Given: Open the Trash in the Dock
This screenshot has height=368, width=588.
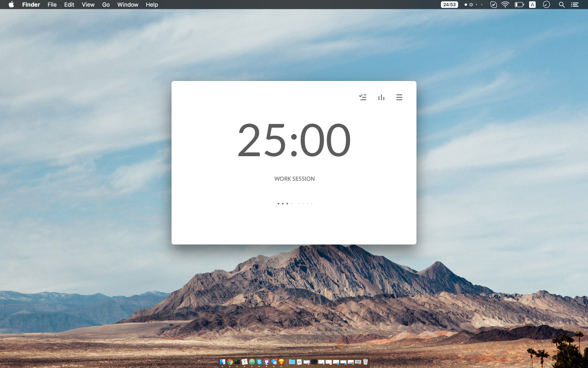Looking at the screenshot, I should pyautogui.click(x=365, y=361).
